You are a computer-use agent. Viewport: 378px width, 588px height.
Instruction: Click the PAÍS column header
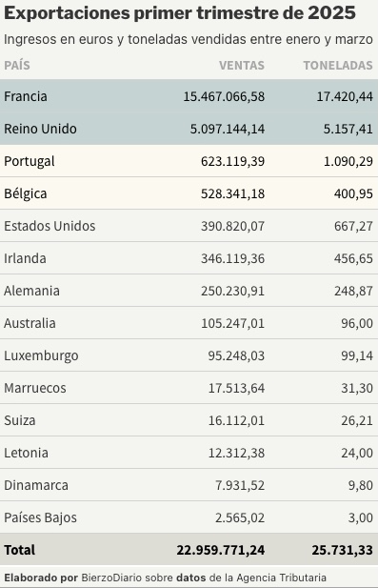(x=17, y=65)
